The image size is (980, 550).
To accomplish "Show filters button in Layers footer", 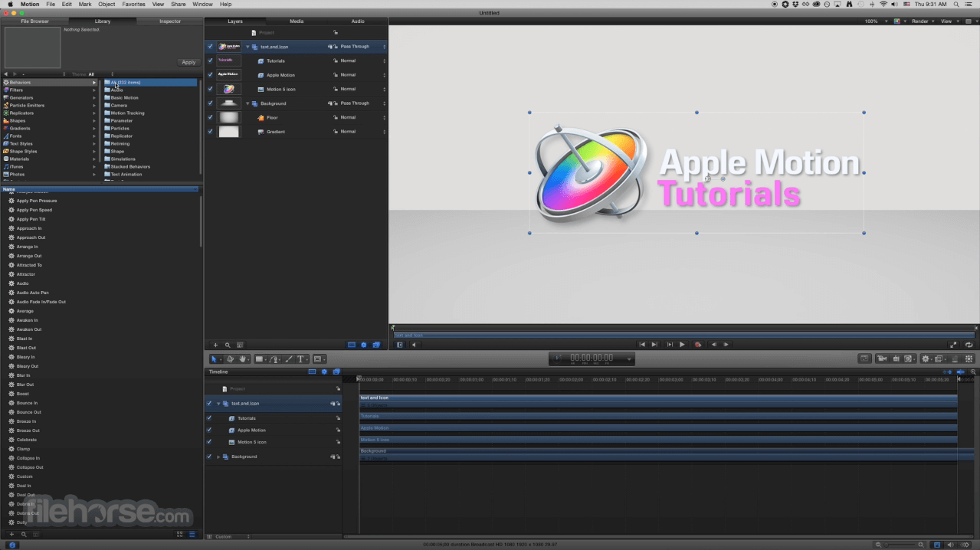I will [x=376, y=345].
